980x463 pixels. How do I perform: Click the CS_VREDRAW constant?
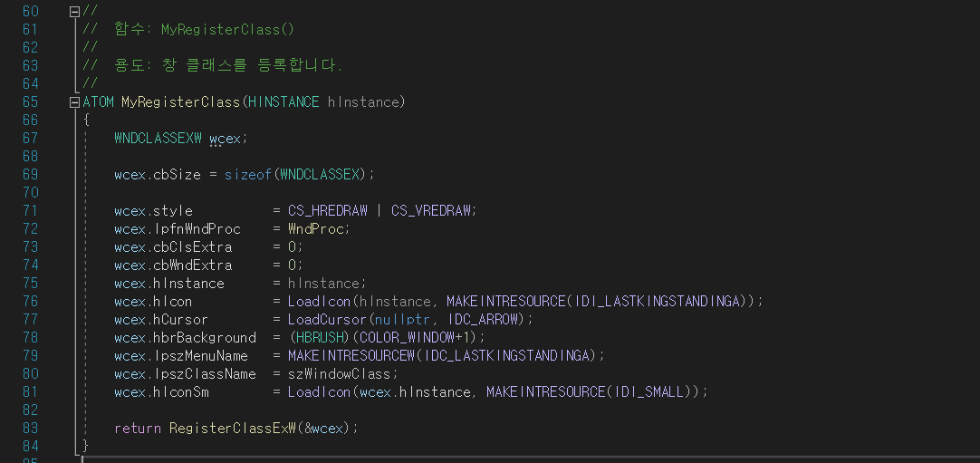click(430, 210)
